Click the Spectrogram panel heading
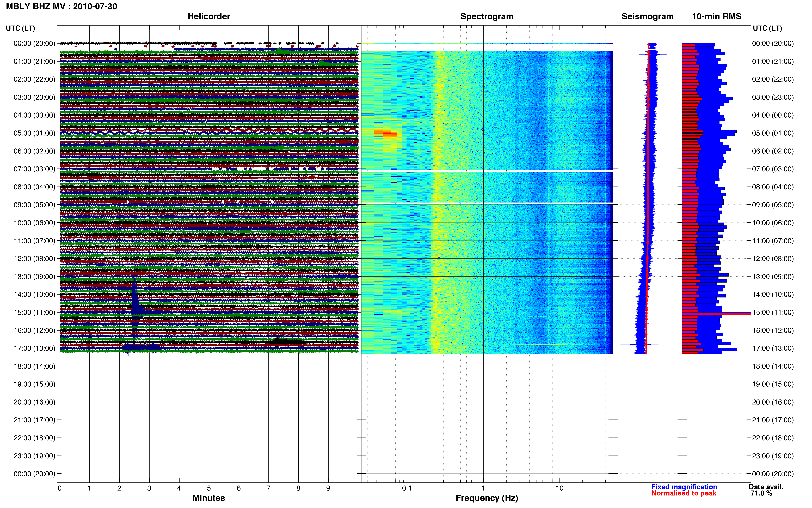 click(487, 16)
